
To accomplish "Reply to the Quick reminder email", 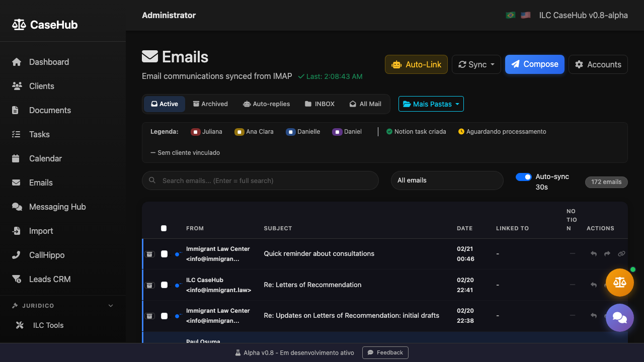I will click(593, 254).
